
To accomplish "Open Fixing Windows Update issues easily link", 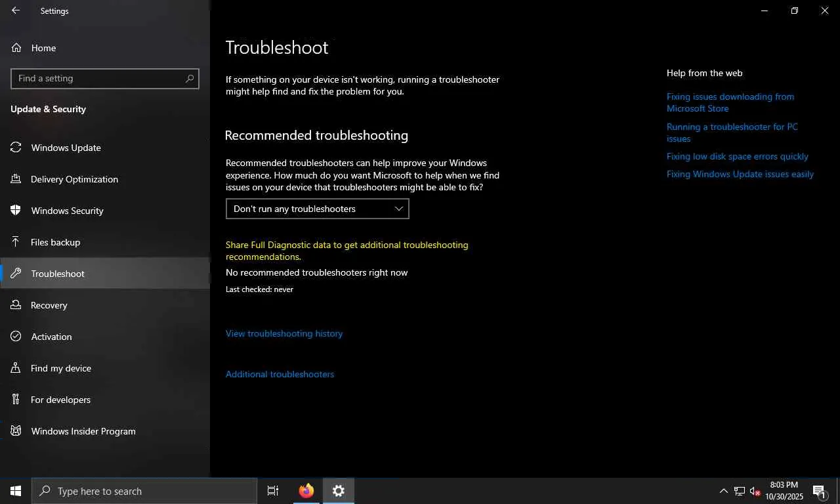I will (x=740, y=174).
